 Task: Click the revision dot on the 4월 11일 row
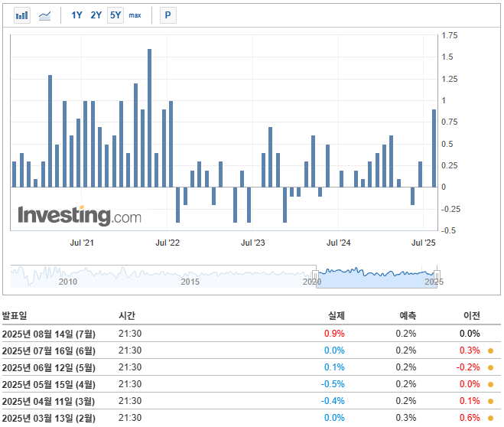coord(490,401)
